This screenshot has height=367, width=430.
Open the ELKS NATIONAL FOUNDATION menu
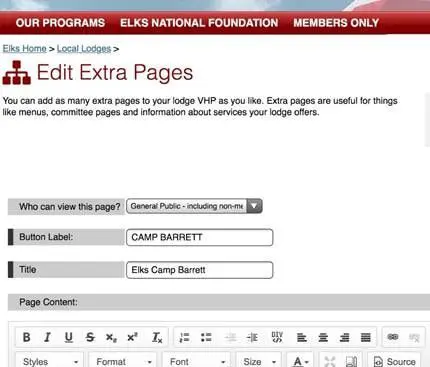199,23
